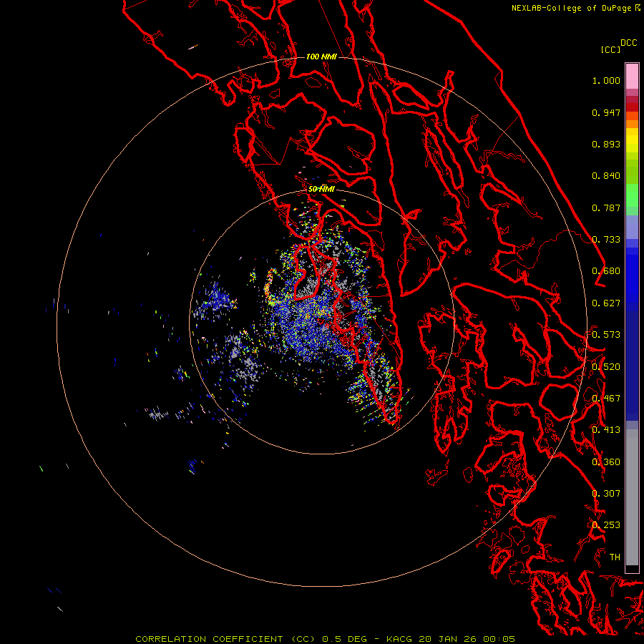The width and height of the screenshot is (644, 644).
Task: Click the 0.627 legend value
Action: point(606,303)
